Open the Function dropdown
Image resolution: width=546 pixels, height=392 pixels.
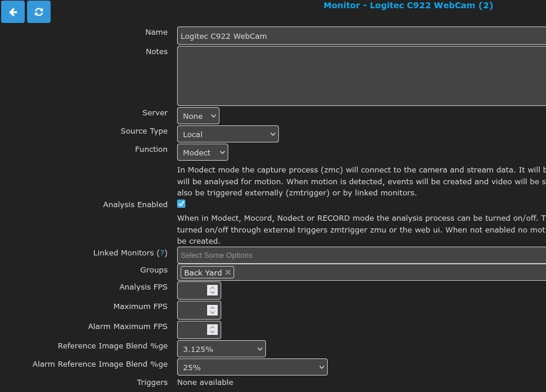click(x=202, y=152)
